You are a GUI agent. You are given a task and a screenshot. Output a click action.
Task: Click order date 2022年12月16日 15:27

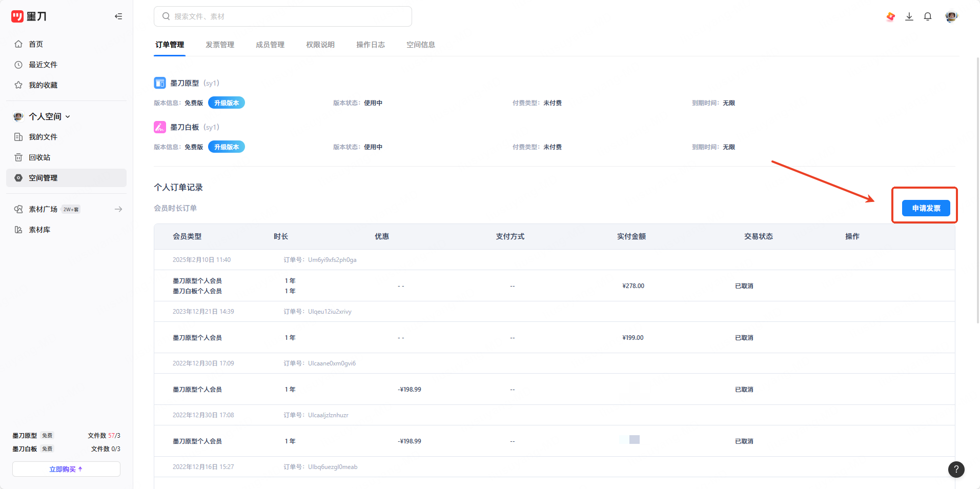pos(203,467)
